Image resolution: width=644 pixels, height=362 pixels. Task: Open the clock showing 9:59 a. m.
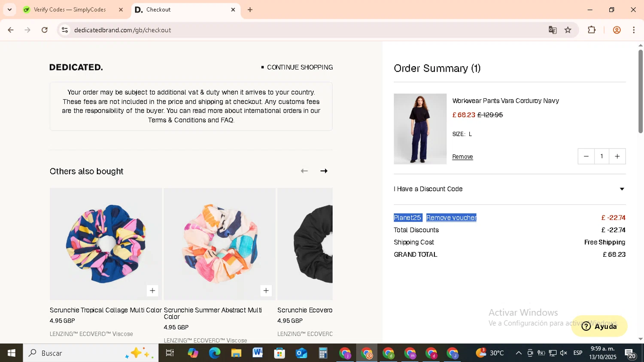tap(603, 353)
